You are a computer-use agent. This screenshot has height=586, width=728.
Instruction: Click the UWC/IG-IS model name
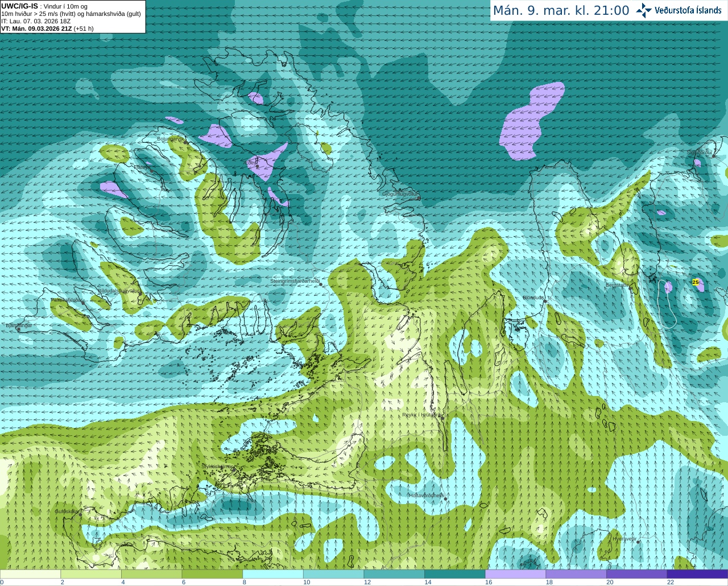tap(19, 6)
